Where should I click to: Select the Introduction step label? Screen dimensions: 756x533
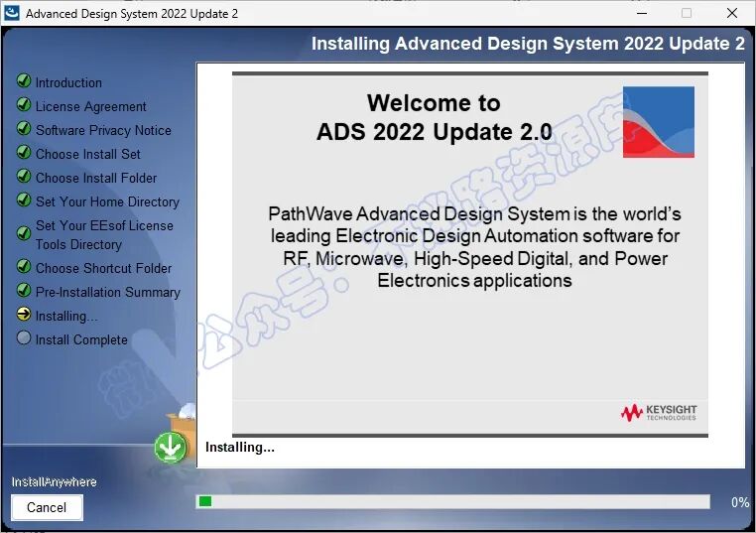pos(68,82)
